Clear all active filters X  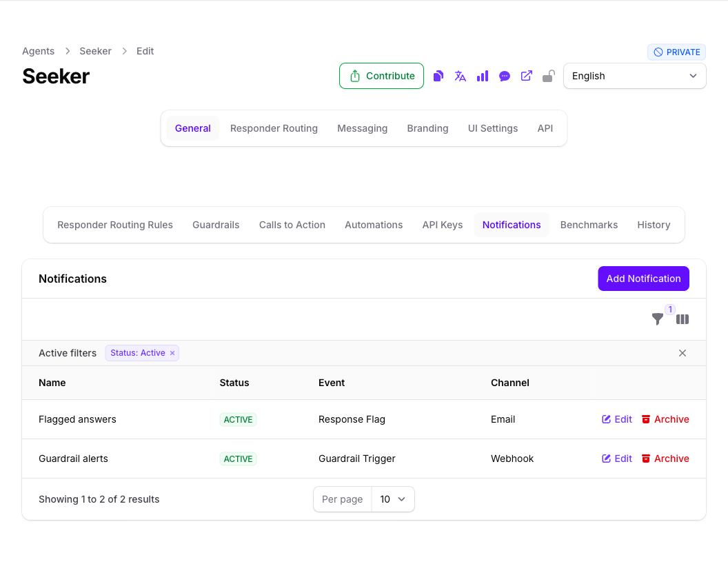(x=682, y=353)
